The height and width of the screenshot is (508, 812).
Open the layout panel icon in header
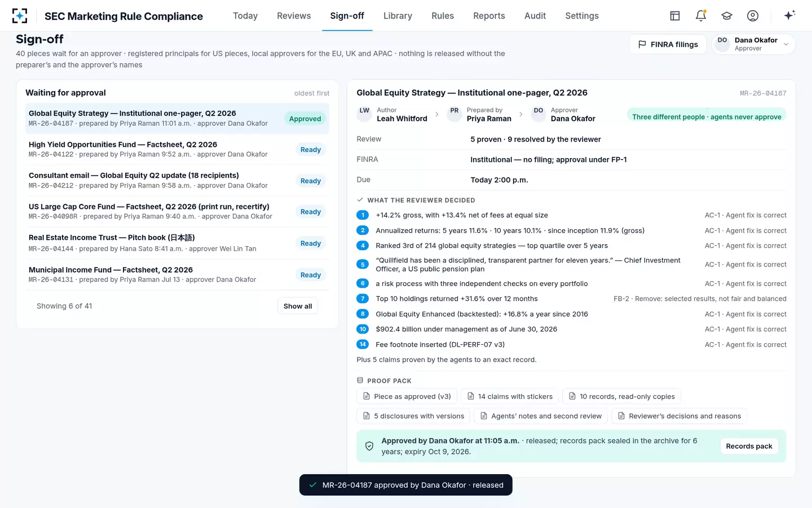[675, 16]
